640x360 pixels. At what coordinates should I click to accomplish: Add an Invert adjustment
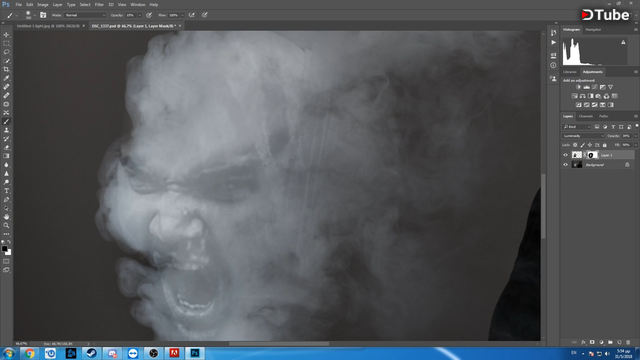(578, 105)
